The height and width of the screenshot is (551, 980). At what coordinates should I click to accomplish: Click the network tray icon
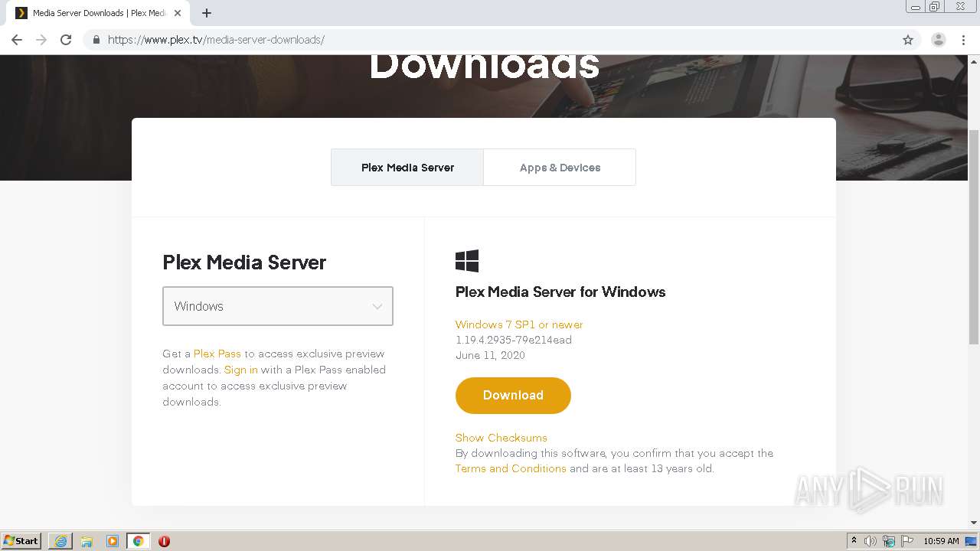click(889, 541)
